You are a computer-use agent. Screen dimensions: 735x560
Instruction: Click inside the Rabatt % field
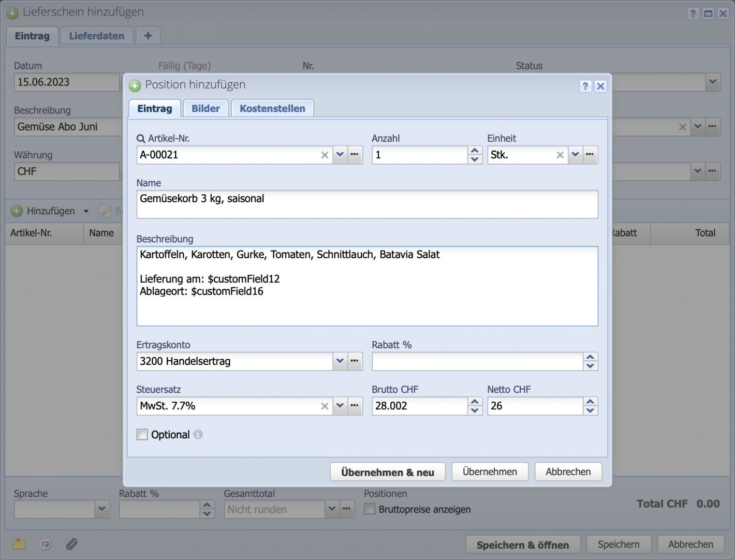point(476,361)
